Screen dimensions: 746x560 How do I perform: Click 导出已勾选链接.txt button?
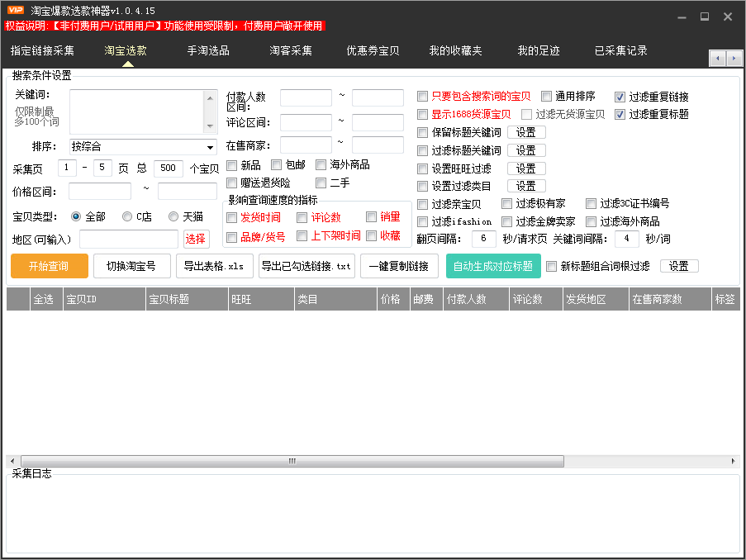[306, 266]
